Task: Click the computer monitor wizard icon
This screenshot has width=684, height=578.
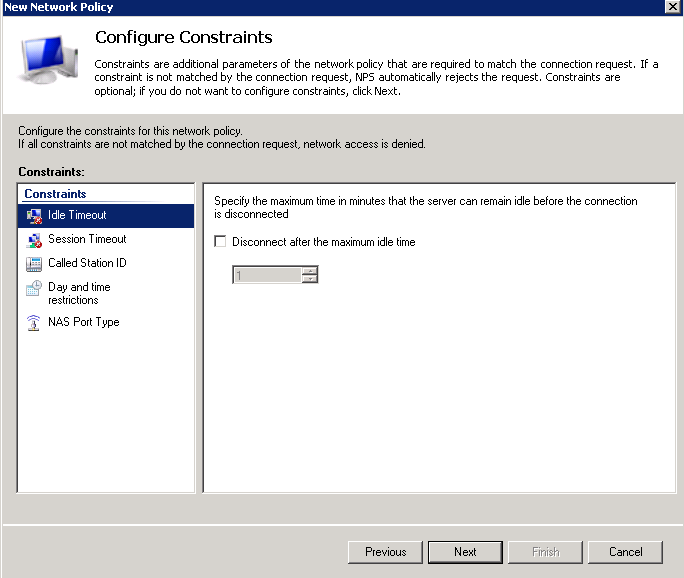Action: (48, 59)
